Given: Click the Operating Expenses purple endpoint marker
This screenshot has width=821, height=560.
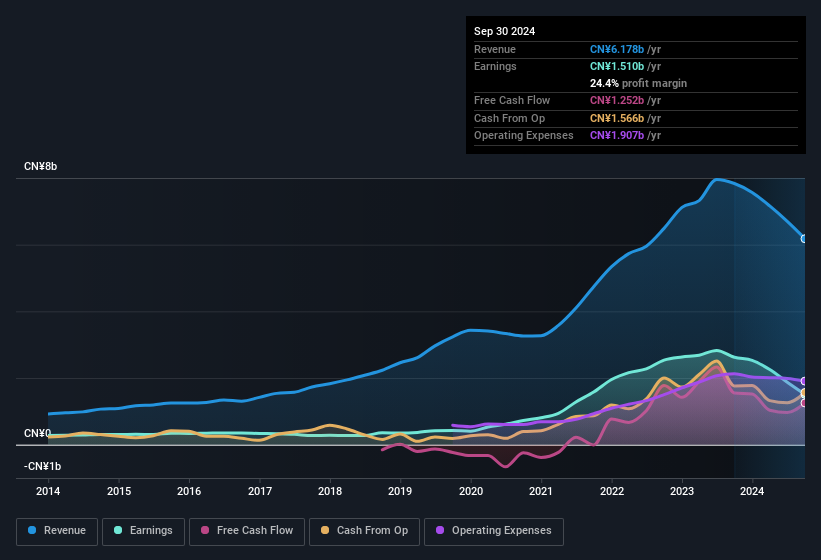Looking at the screenshot, I should 804,381.
